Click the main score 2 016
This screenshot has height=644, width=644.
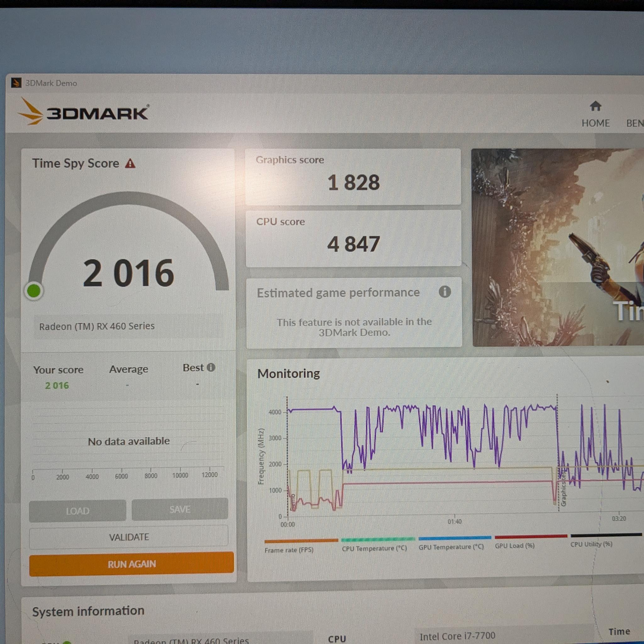click(x=129, y=273)
